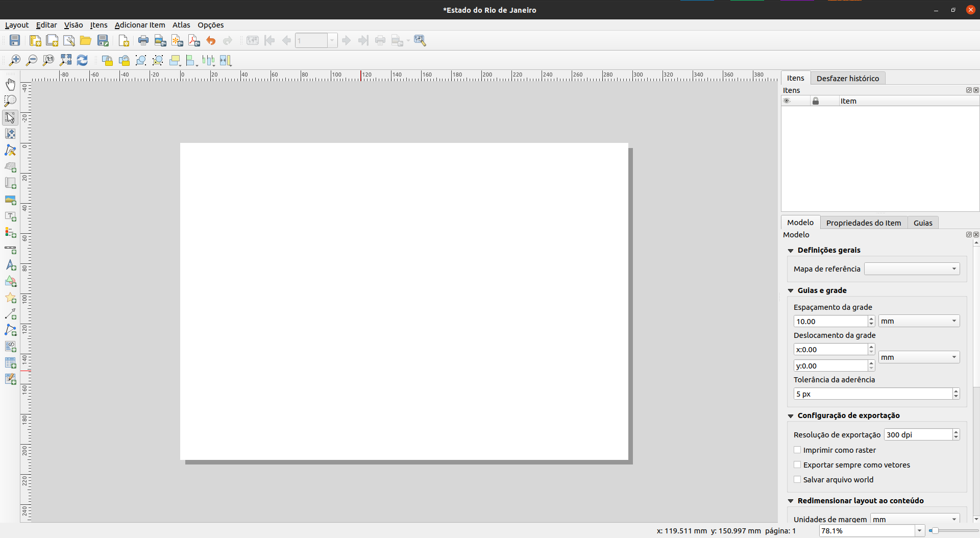The width and height of the screenshot is (980, 538).
Task: Lock the selected items
Action: 107,60
